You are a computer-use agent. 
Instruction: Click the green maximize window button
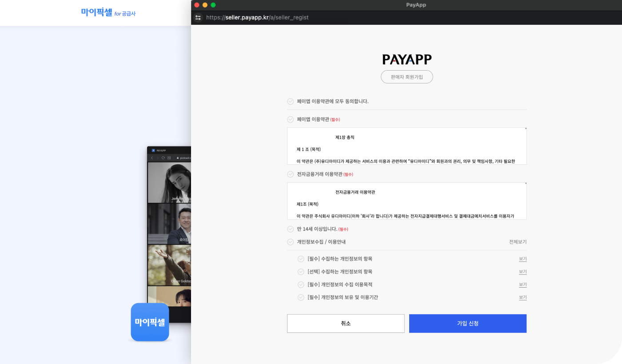pyautogui.click(x=213, y=5)
